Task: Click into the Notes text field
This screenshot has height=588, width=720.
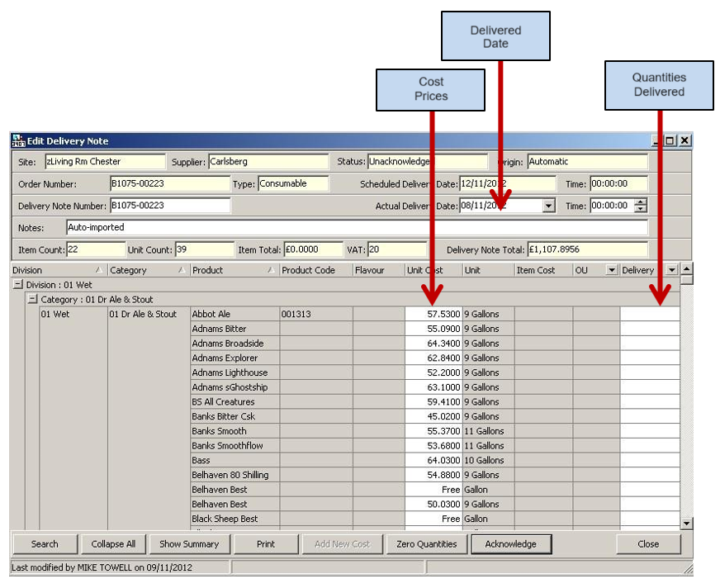Action: (356, 227)
